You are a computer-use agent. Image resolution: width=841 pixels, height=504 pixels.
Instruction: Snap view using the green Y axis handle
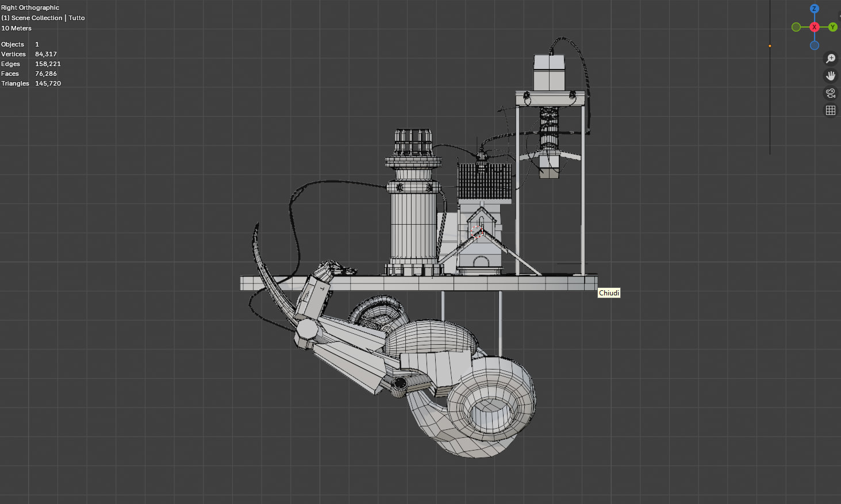pyautogui.click(x=832, y=27)
